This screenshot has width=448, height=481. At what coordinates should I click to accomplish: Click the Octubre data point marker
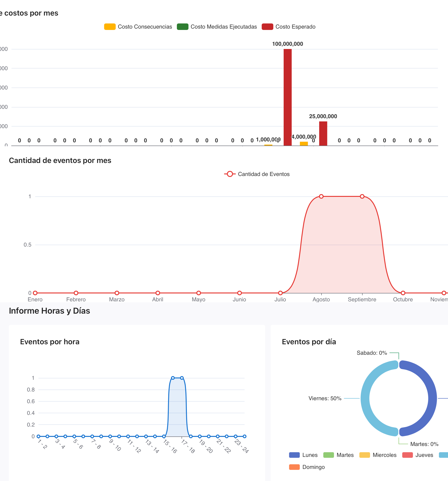tap(403, 293)
